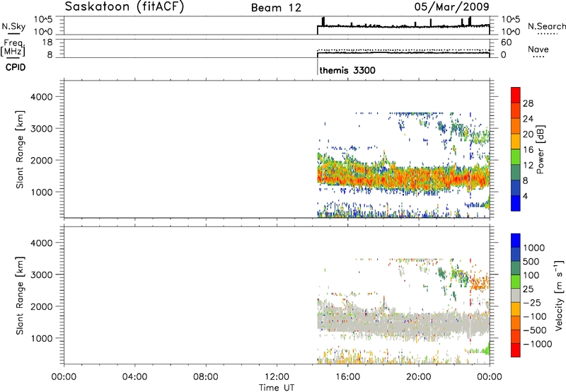Viewport: 566px width, 392px height.
Task: Select the top red Power colorbar segment
Action: pyautogui.click(x=516, y=96)
